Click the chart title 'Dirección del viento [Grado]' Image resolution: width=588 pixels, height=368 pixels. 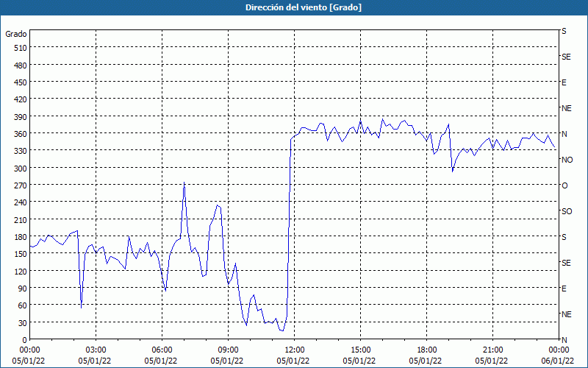pyautogui.click(x=304, y=7)
